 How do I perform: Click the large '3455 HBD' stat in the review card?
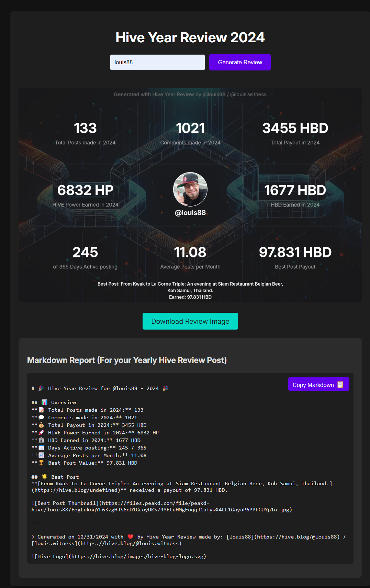295,128
